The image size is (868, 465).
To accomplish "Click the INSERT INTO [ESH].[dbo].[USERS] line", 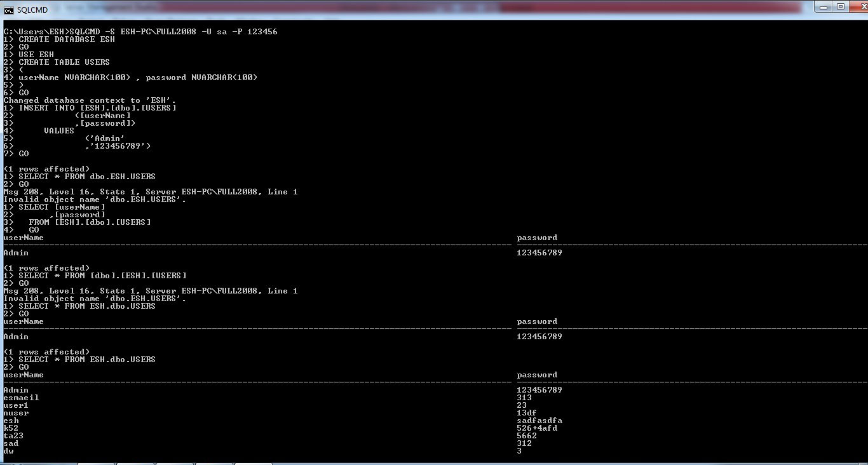I will coord(97,108).
